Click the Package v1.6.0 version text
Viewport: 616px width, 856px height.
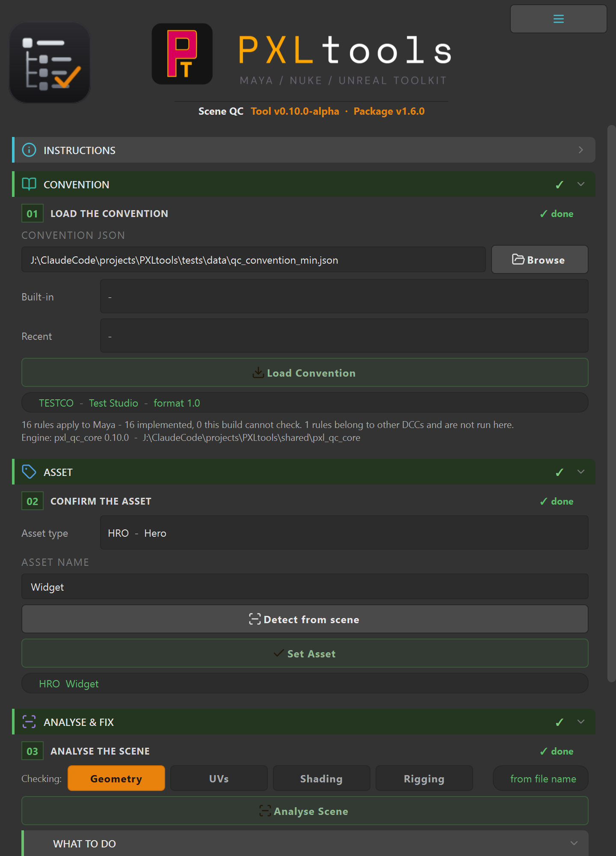click(x=389, y=111)
